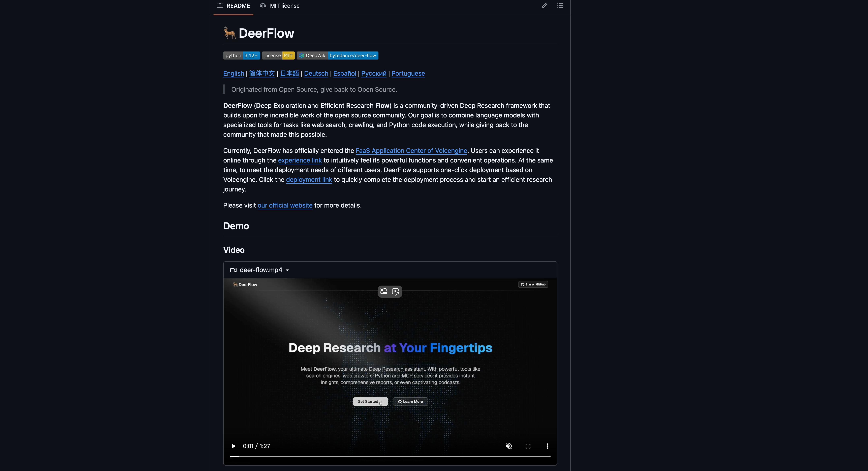The image size is (868, 471).
Task: Expand the deer-flow.mp4 dropdown
Action: [x=287, y=270]
